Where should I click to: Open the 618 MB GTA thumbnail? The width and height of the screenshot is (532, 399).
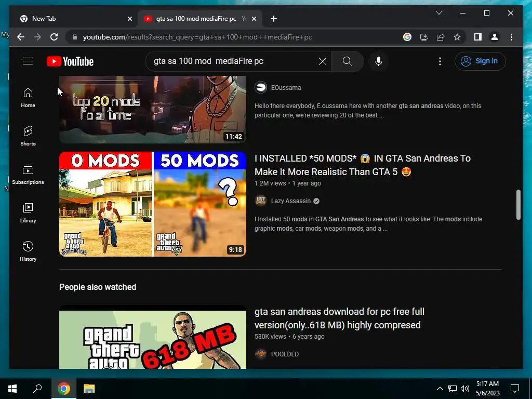pyautogui.click(x=153, y=337)
